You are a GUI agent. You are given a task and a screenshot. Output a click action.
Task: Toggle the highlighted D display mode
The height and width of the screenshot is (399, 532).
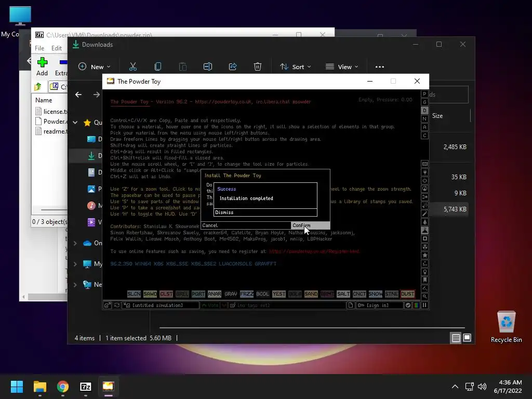pos(424,111)
